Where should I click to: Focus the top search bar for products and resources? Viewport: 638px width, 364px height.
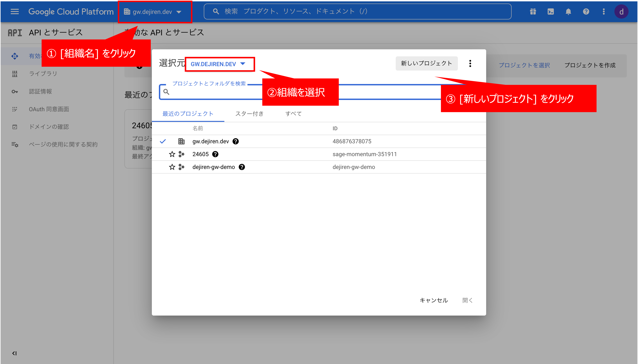358,11
